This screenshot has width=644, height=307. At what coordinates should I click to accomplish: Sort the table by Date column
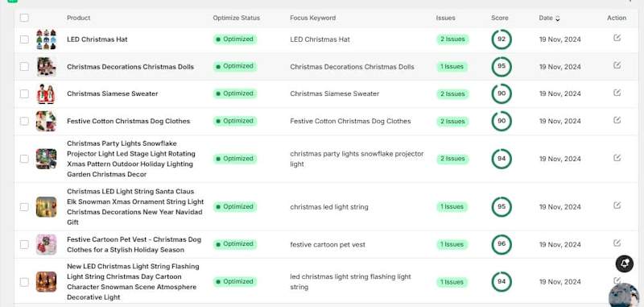[549, 18]
